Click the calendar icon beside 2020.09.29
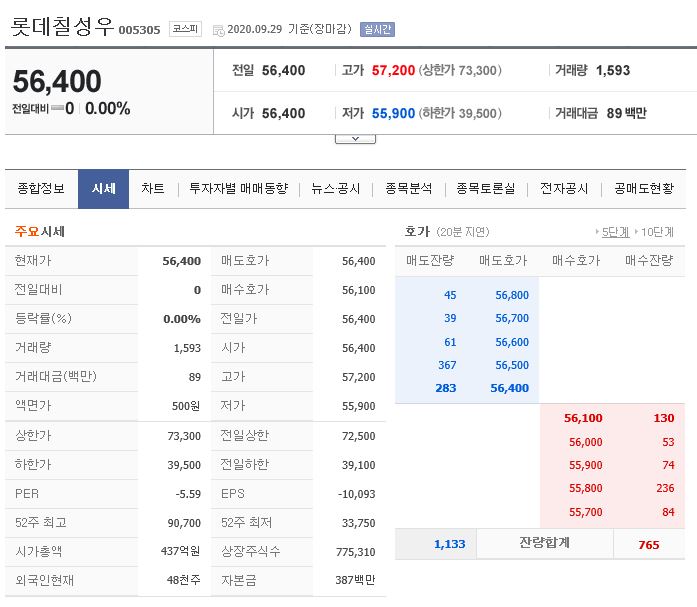697x607 pixels. click(x=218, y=30)
